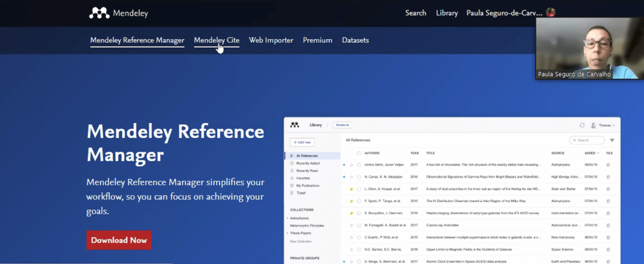Toggle the favorite star for the Amina Helmi reference

point(351,165)
